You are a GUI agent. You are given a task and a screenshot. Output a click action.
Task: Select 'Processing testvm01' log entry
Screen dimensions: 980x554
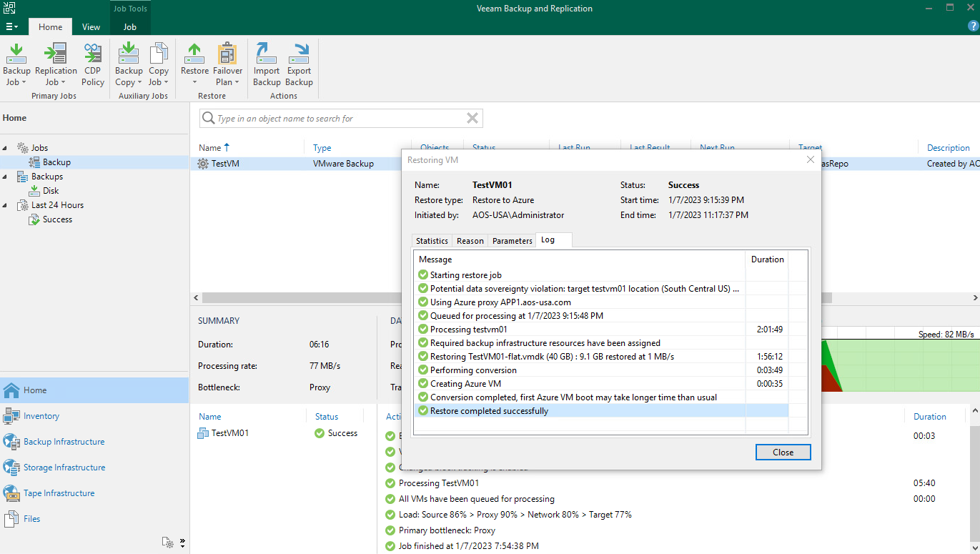pos(601,330)
